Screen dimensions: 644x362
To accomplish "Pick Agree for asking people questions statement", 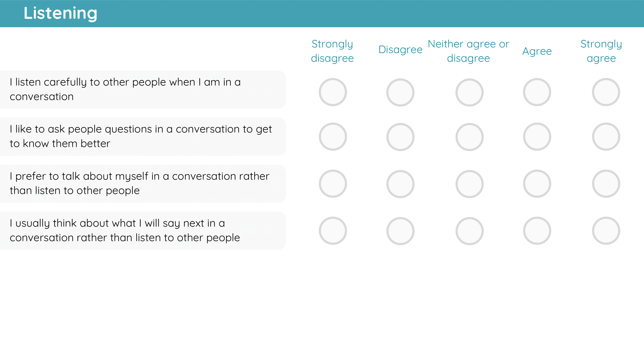I will 537,137.
